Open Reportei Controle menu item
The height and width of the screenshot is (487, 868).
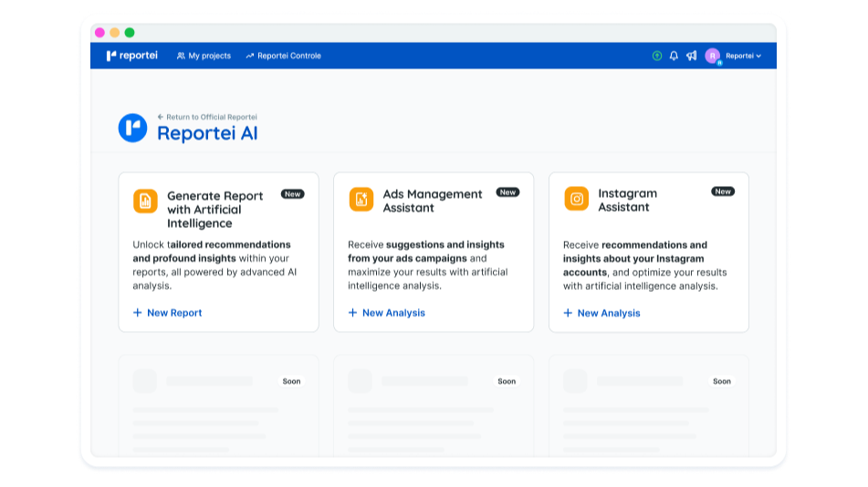pyautogui.click(x=283, y=56)
